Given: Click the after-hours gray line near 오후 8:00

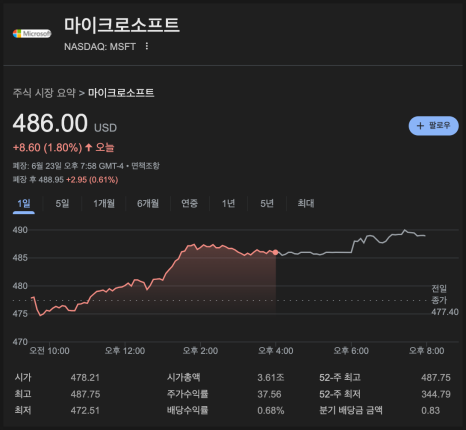Looking at the screenshot, I should coord(422,236).
